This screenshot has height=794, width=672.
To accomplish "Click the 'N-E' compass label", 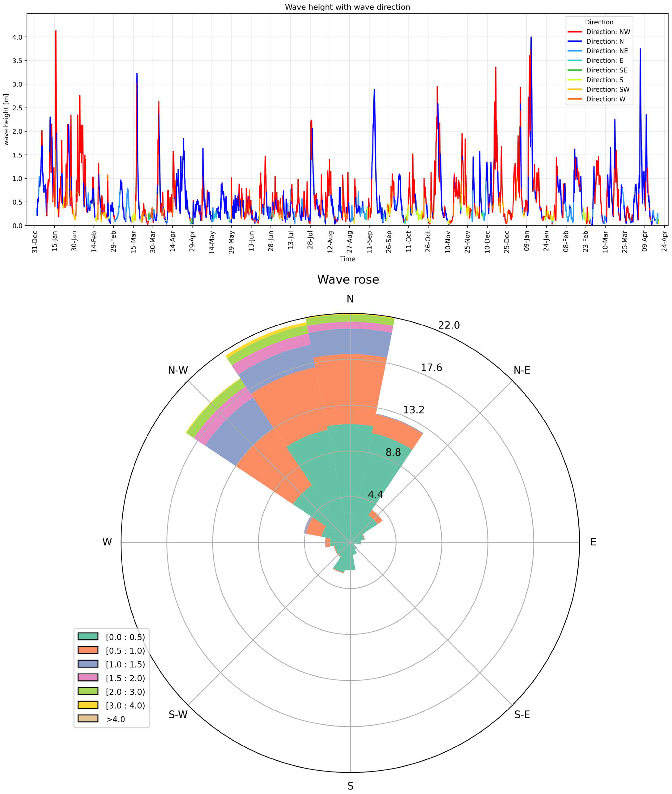I will pos(522,370).
